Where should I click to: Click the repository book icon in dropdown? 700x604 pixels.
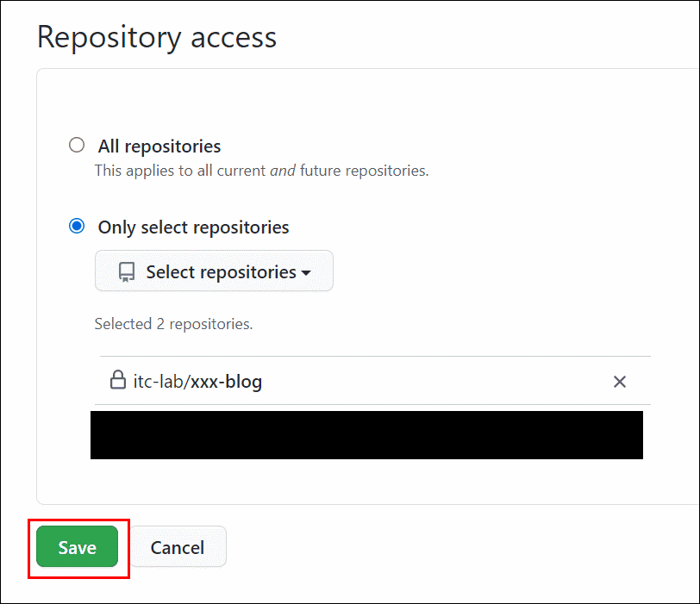click(x=127, y=271)
